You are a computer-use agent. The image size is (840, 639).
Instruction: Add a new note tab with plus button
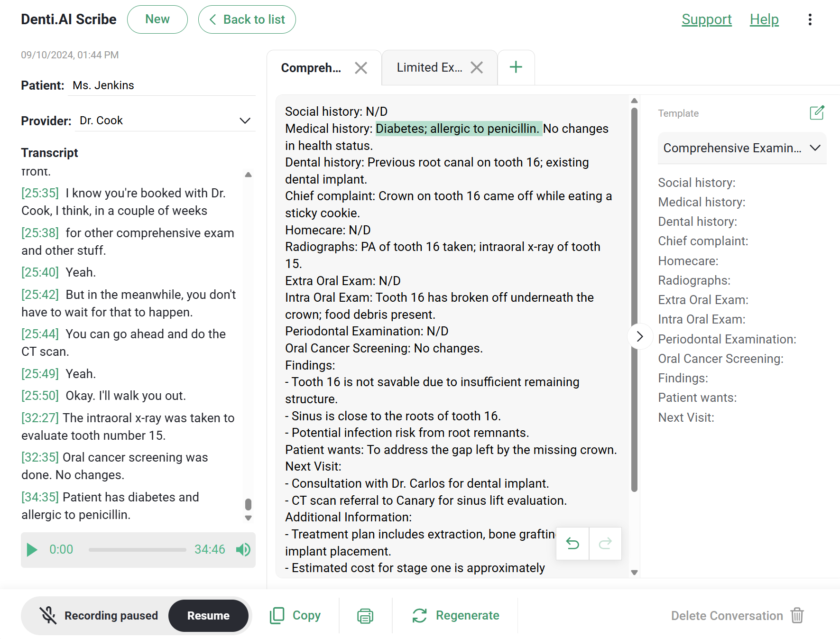(x=516, y=67)
